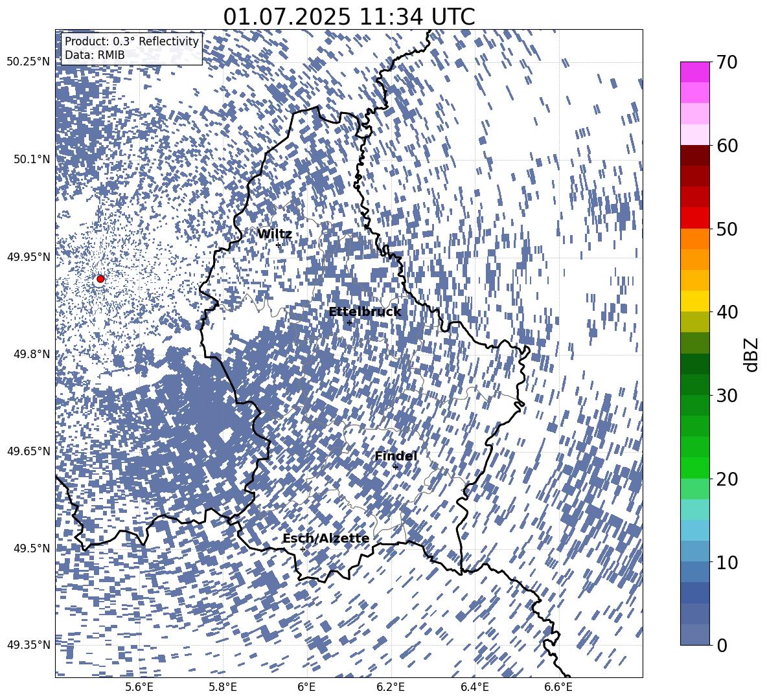Click the 49.95°N latitude label
767x700 pixels.
coord(29,256)
